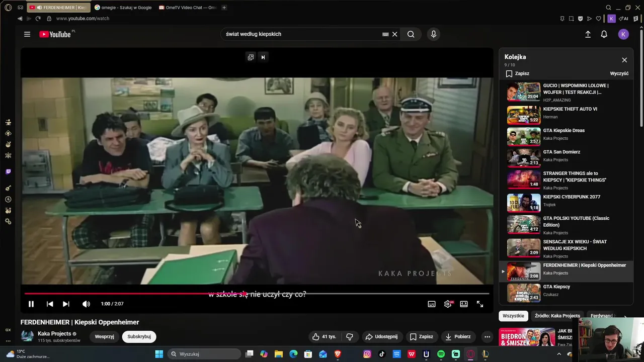Open Instagram from the taskbar

click(367, 354)
